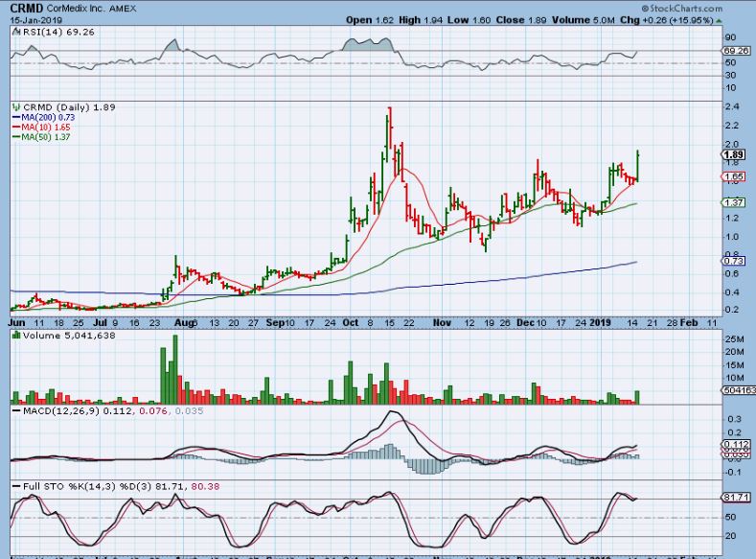Click the High 1.94 value
This screenshot has width=756, height=559.
pos(421,20)
